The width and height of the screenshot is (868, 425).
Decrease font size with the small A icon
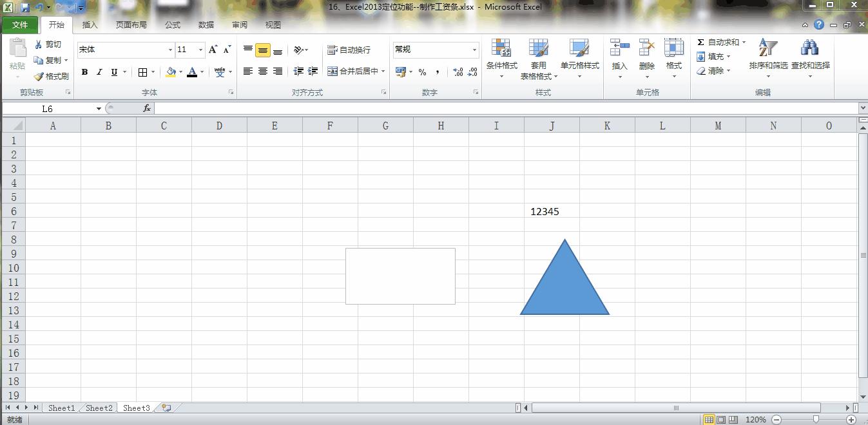click(227, 50)
